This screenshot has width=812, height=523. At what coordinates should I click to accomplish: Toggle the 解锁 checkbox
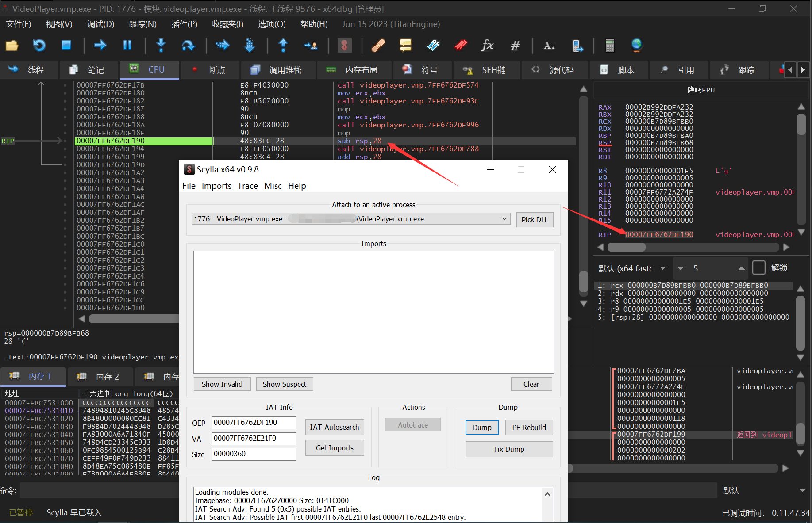click(758, 268)
